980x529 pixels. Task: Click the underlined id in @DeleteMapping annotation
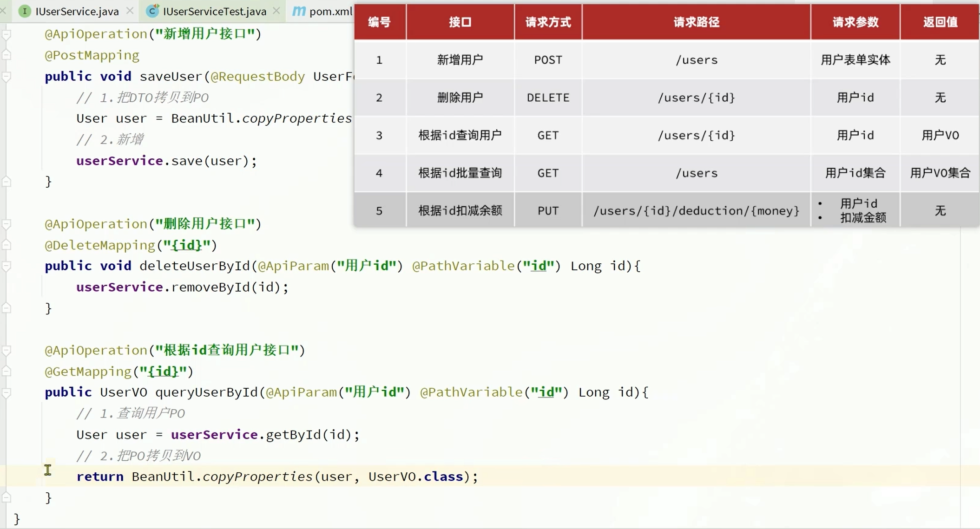185,245
